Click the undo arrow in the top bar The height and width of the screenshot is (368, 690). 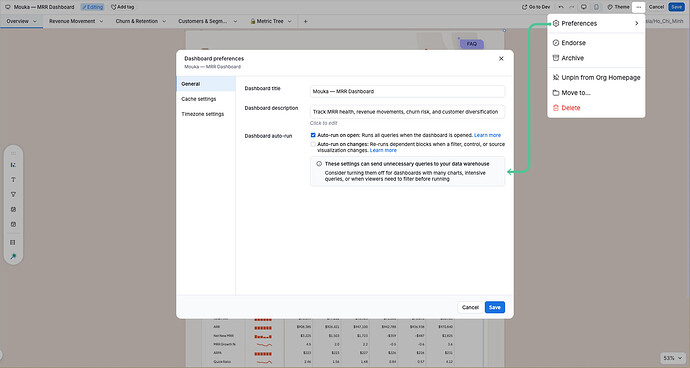561,7
